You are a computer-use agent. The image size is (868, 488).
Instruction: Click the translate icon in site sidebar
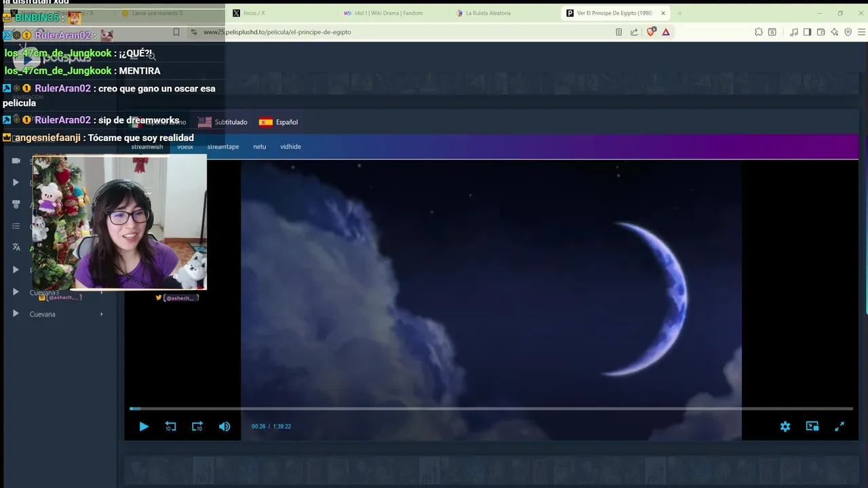coord(16,247)
